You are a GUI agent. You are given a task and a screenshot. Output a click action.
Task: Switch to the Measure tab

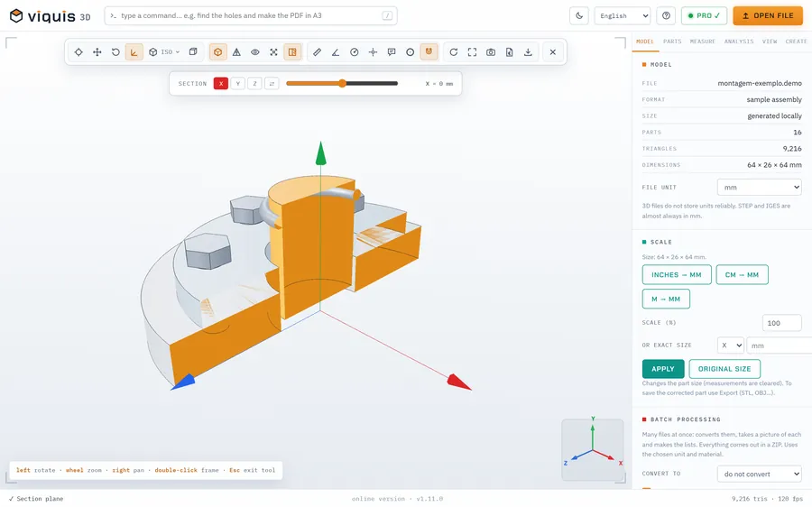point(702,41)
